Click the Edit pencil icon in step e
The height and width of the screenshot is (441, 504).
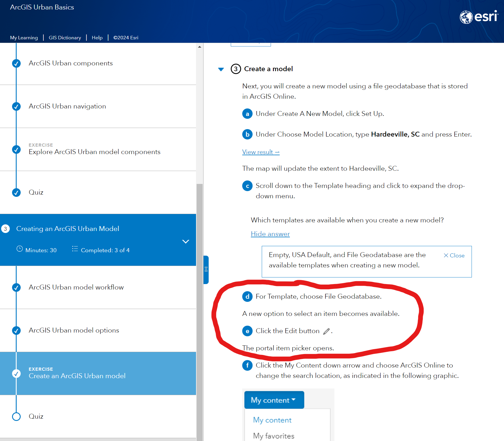327,331
